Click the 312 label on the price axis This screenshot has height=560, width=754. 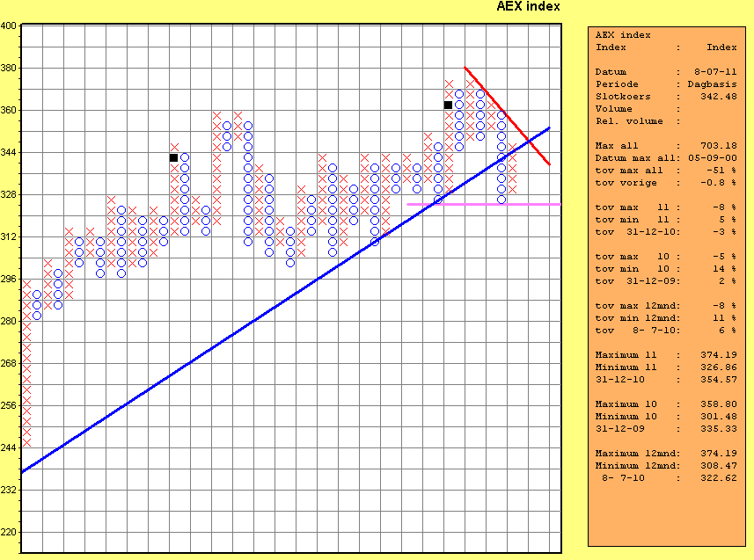(x=9, y=236)
